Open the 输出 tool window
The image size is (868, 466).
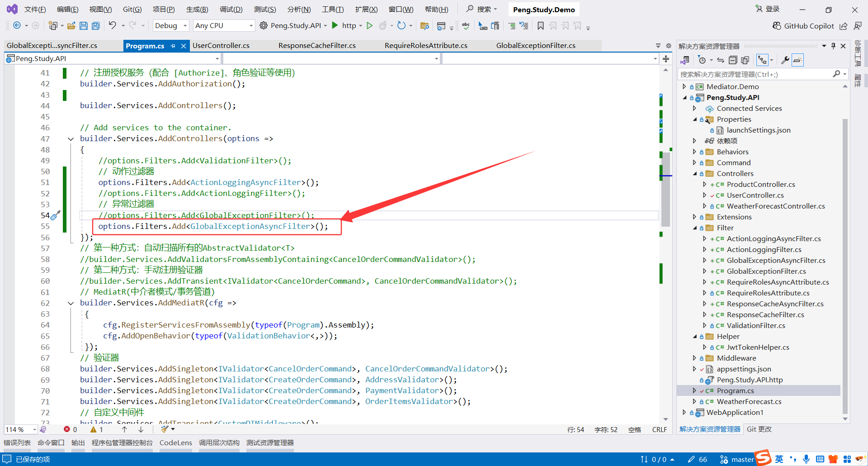tap(78, 443)
